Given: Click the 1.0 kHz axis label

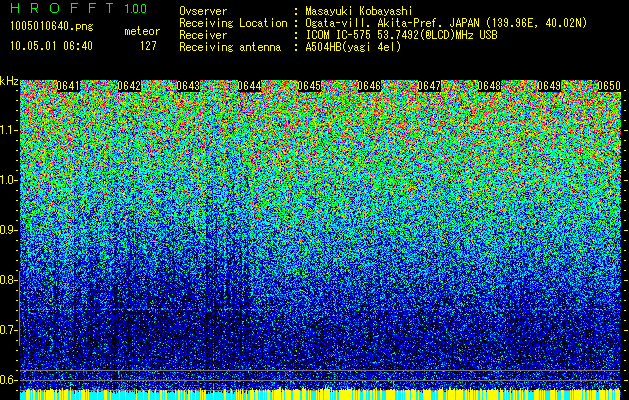Looking at the screenshot, I should click(9, 180).
